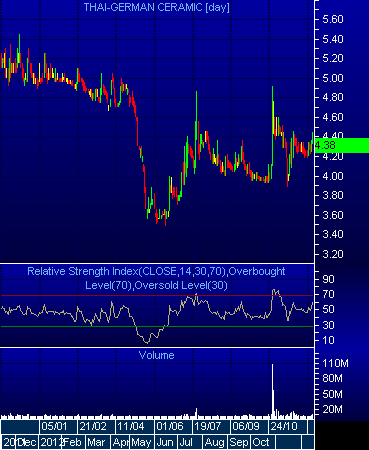Click the THAI-GERMAN CERAMIC [day] chart title
The width and height of the screenshot is (369, 450).
pyautogui.click(x=156, y=7)
